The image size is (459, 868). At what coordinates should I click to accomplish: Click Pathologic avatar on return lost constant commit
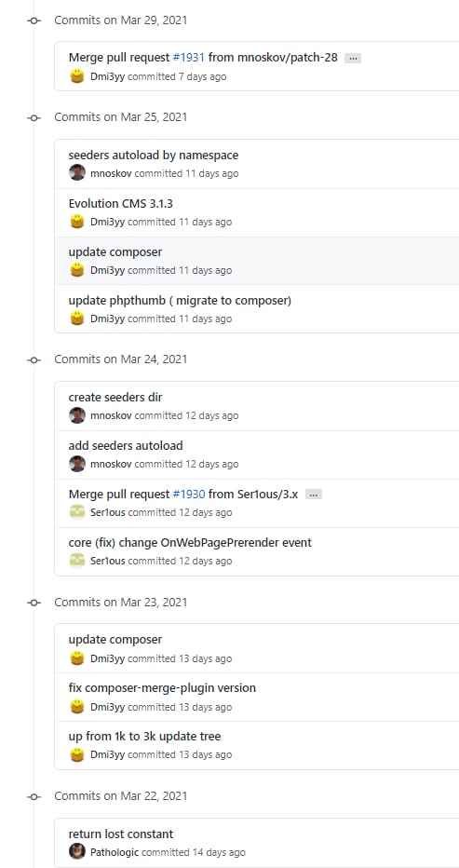(x=77, y=851)
